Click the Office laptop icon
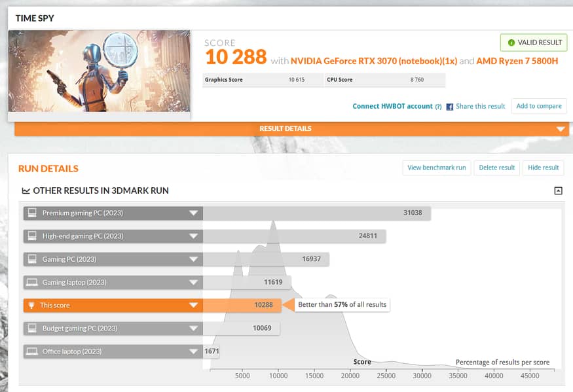This screenshot has width=573, height=392. (x=31, y=351)
